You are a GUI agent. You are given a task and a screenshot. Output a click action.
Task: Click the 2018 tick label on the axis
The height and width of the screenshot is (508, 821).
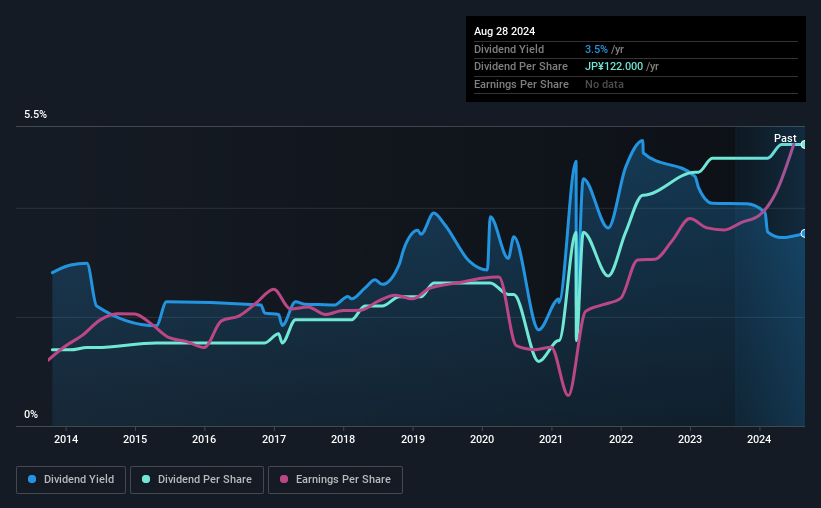coord(343,438)
